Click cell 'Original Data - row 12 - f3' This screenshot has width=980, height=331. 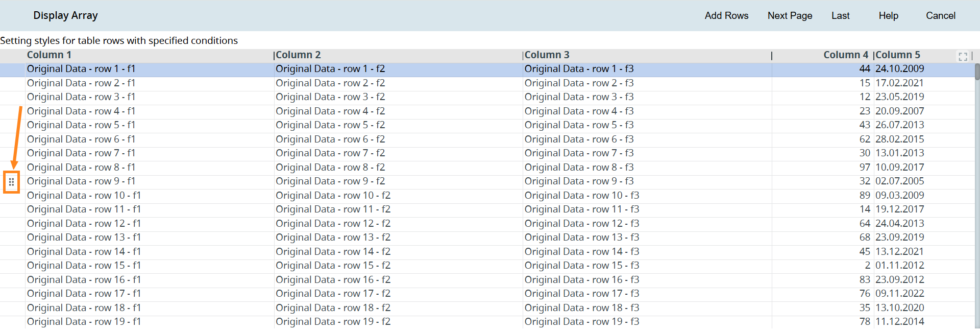pyautogui.click(x=581, y=224)
